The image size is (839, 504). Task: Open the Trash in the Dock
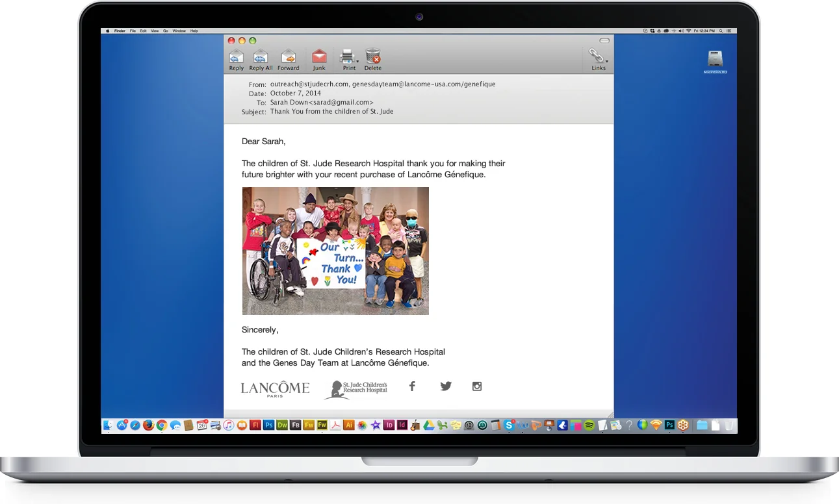(x=729, y=425)
